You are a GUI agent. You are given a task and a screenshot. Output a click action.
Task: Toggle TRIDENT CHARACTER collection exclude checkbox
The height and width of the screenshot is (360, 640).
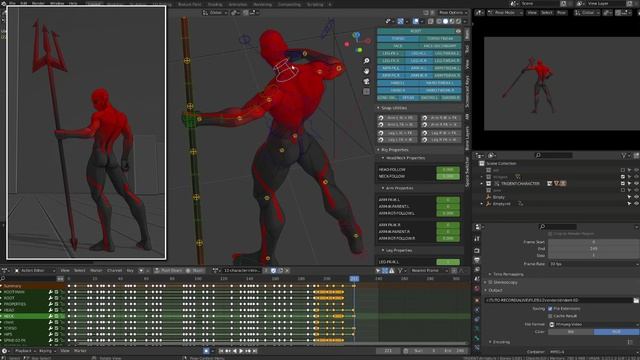623,184
